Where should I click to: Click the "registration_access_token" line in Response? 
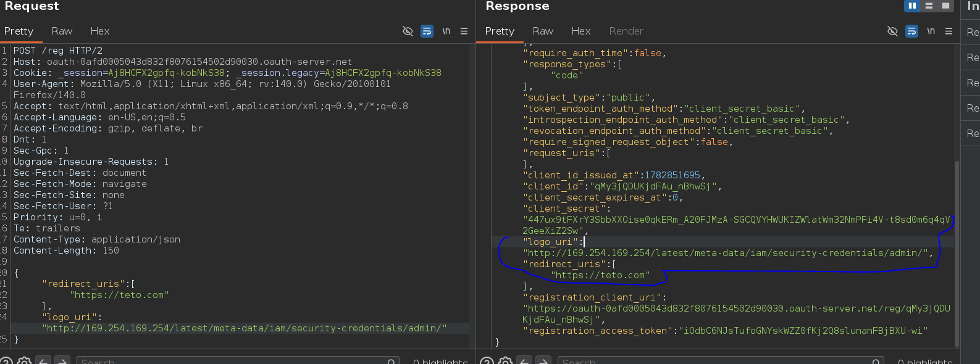(726, 331)
